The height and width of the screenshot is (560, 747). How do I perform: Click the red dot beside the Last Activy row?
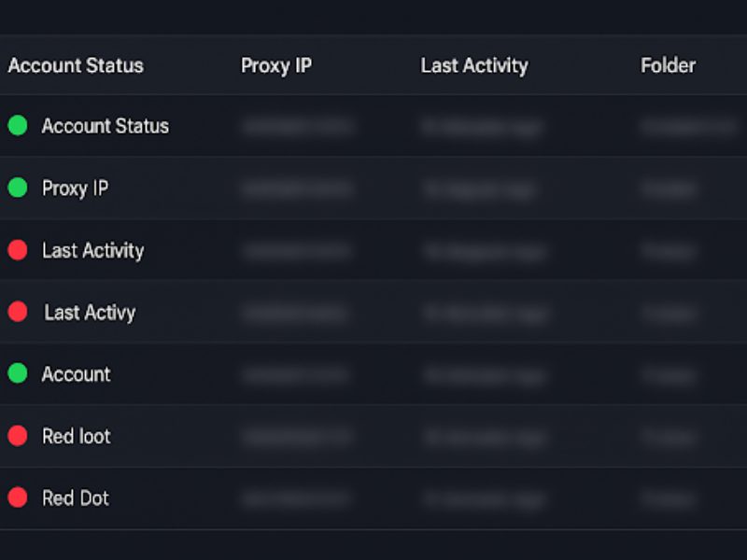[18, 312]
